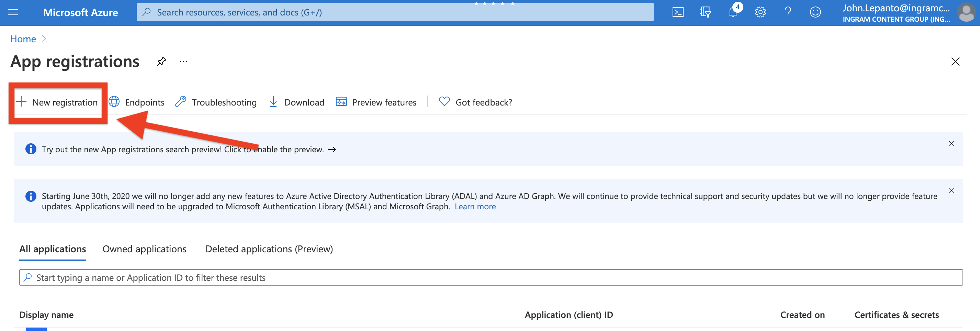Open portal settings gear
This screenshot has height=331, width=980.
point(760,12)
